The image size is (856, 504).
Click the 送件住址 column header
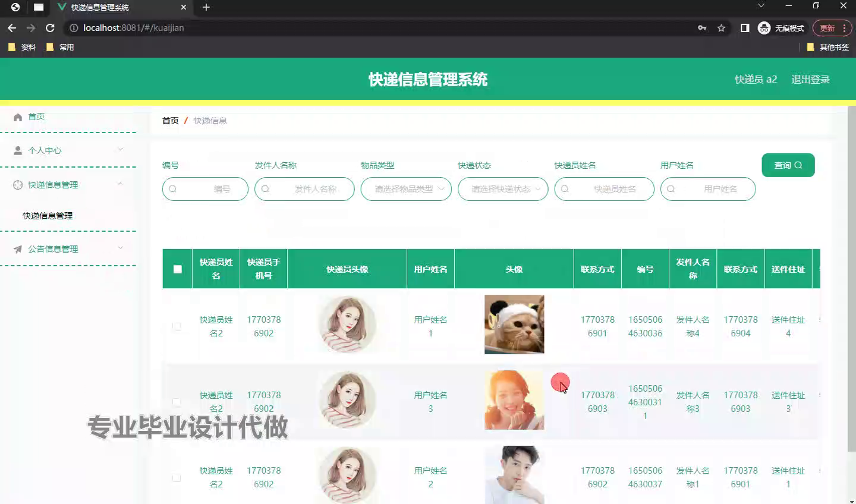tap(788, 269)
